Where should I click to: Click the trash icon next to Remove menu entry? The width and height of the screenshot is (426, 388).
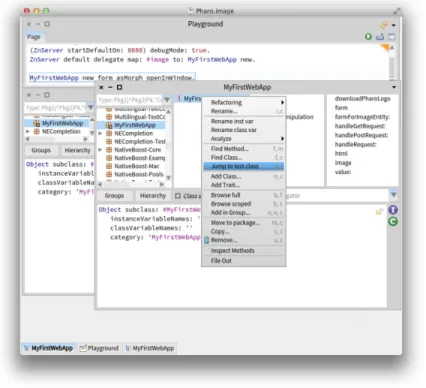coord(207,240)
